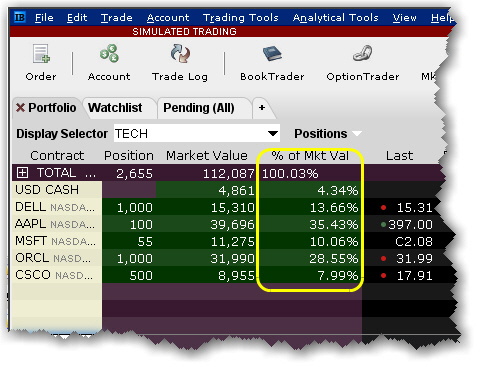Screen dimensions: 480x367
Task: Switch to the Pending (All) tab
Action: (199, 108)
